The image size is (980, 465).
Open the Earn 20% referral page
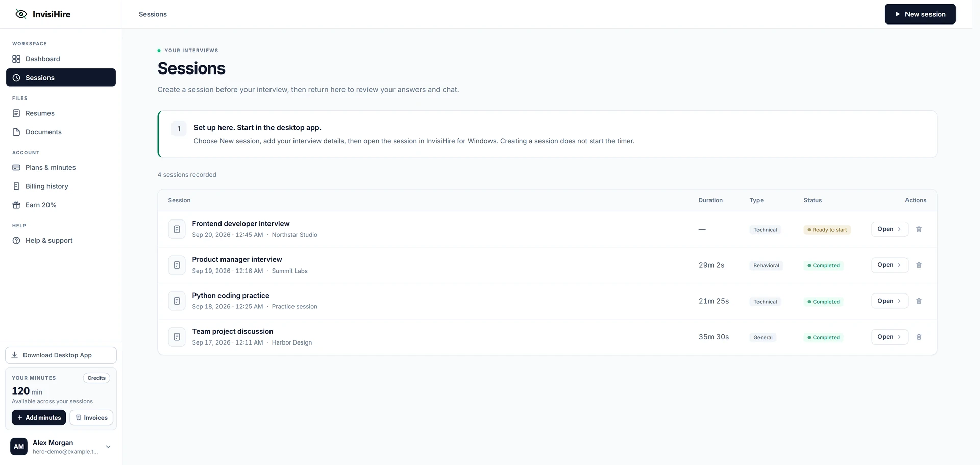pyautogui.click(x=61, y=205)
